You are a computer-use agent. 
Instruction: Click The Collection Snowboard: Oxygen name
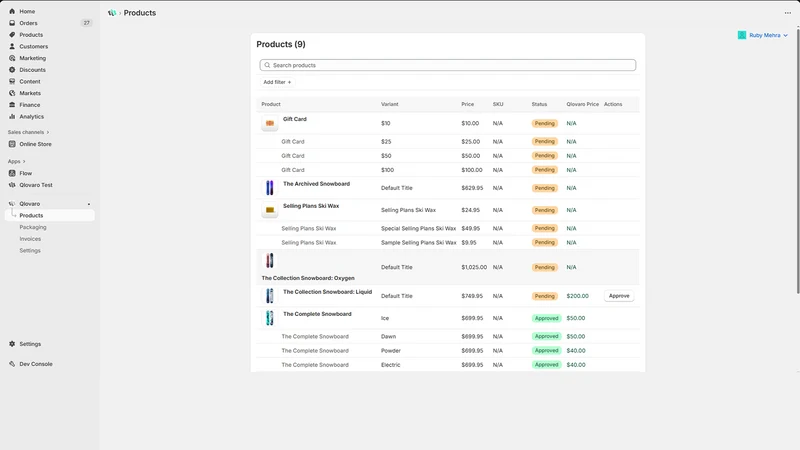[308, 278]
